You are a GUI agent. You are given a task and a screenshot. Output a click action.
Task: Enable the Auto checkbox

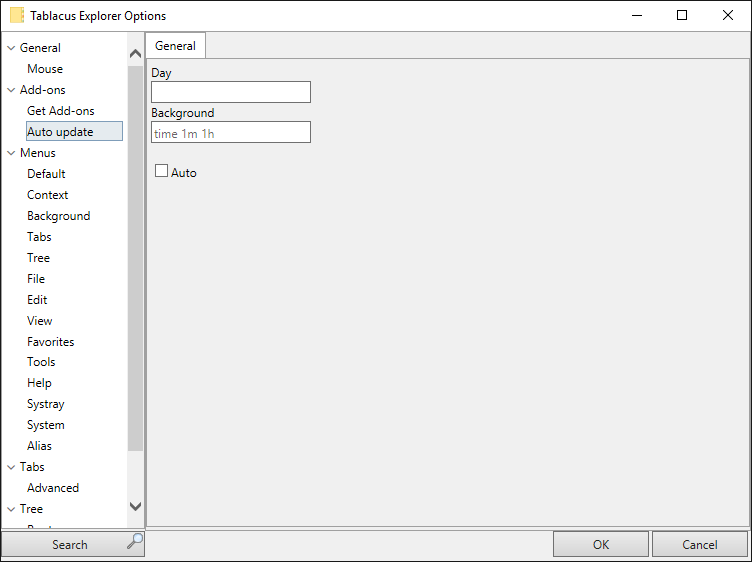click(x=161, y=171)
